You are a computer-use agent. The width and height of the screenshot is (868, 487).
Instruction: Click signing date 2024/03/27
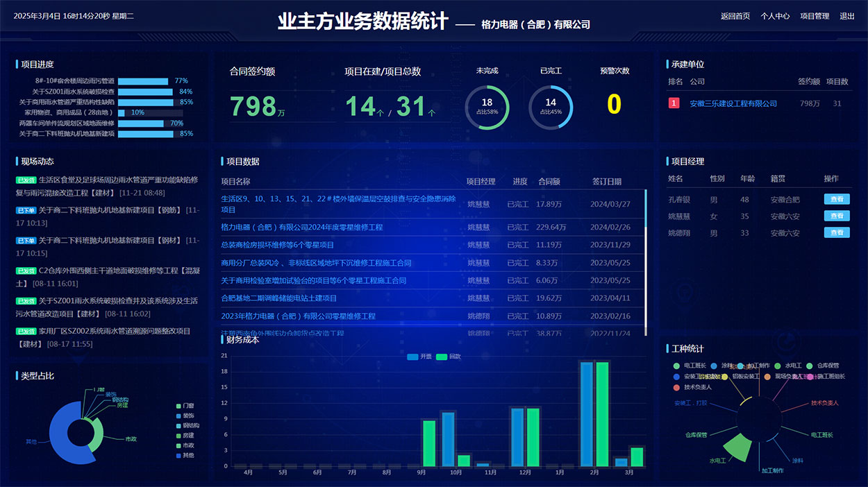pyautogui.click(x=610, y=204)
